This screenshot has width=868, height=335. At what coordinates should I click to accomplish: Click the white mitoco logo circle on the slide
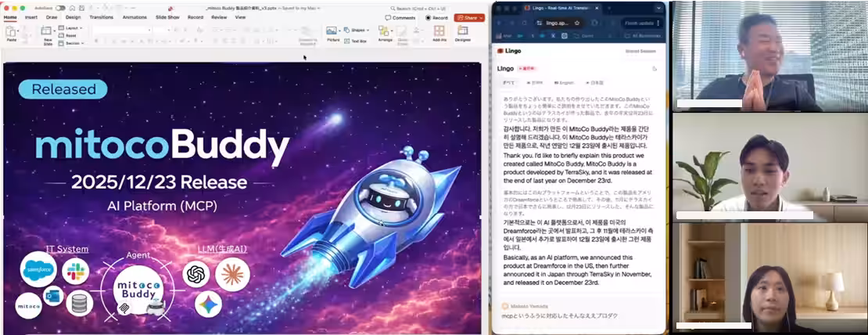pyautogui.click(x=28, y=306)
